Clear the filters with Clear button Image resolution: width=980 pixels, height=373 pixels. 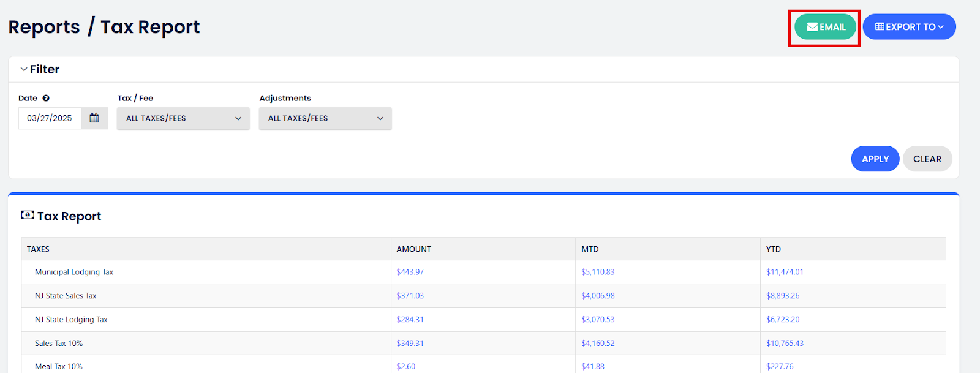pos(927,159)
